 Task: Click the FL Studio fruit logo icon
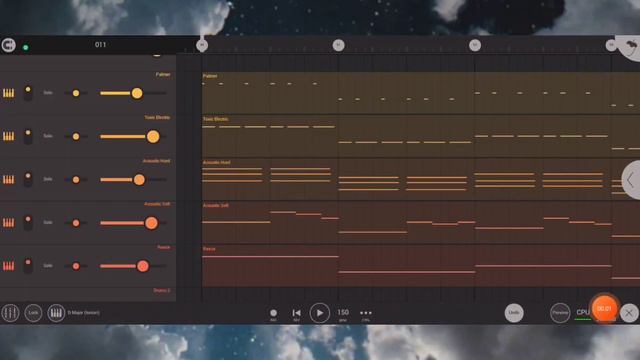[x=630, y=48]
